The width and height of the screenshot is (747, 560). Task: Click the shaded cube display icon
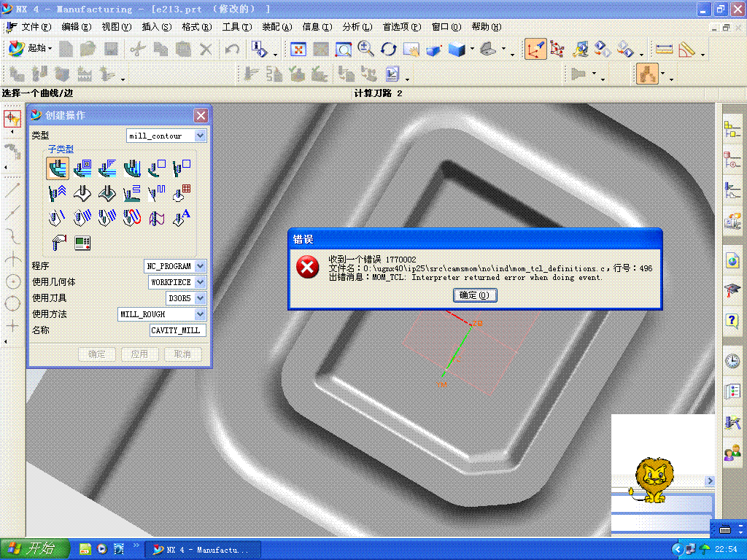[457, 49]
